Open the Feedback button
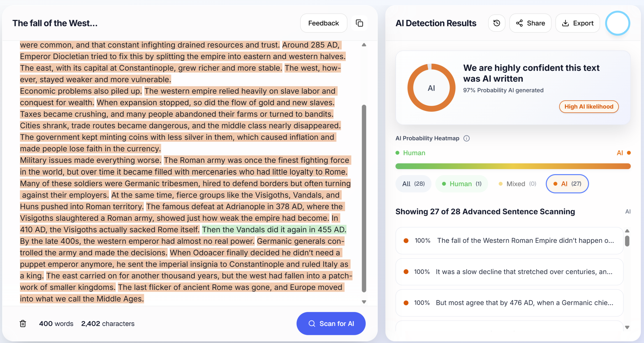 pos(324,23)
